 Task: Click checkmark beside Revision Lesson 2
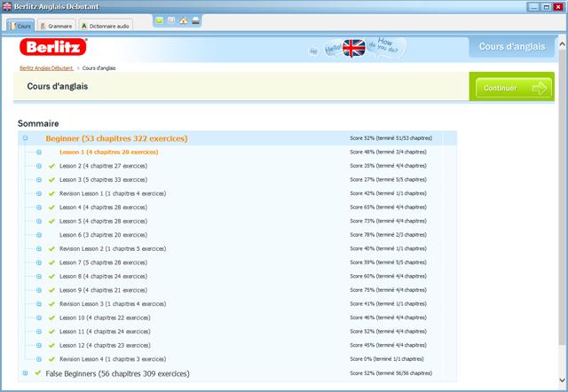pos(51,249)
